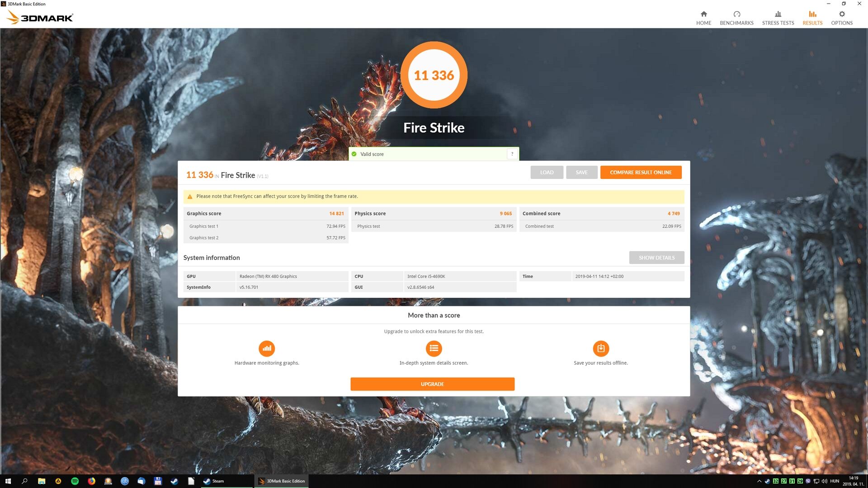Click the SystemInfo version v5.16.701

coord(249,287)
